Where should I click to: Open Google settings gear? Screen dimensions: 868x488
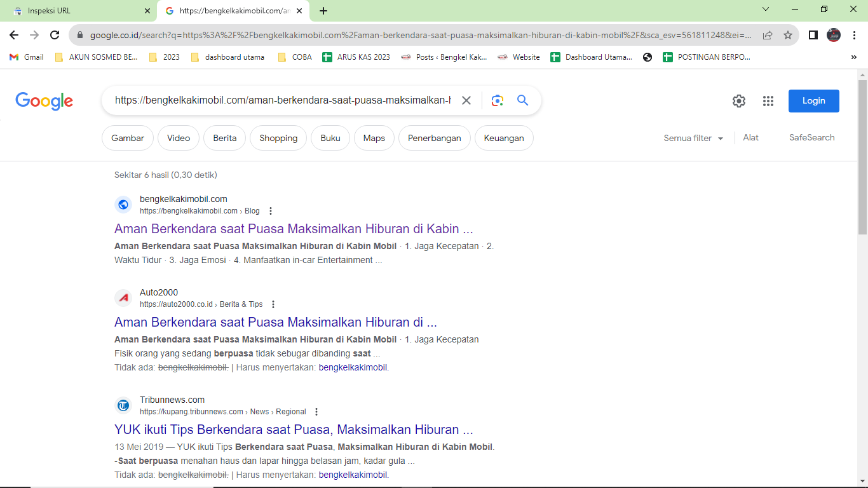click(738, 101)
